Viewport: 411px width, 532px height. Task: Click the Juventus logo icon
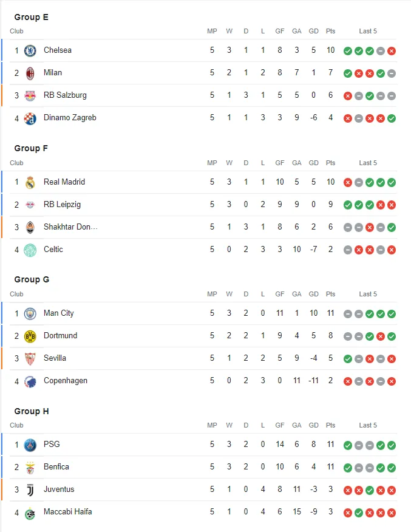(x=30, y=489)
